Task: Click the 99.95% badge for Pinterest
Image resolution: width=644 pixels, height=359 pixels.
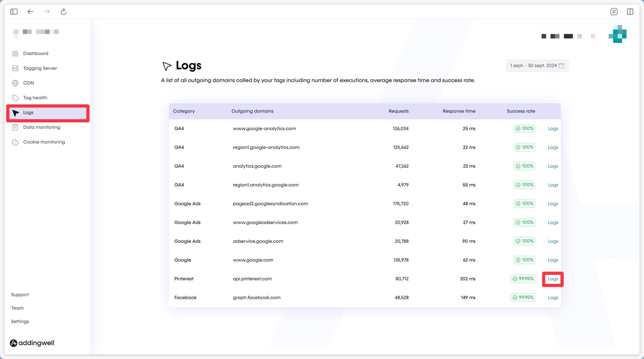Action: tap(523, 279)
